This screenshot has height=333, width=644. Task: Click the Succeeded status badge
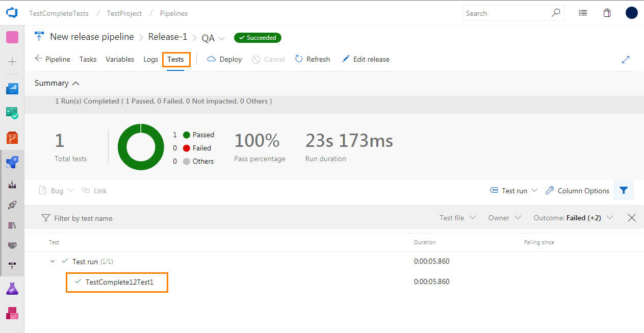coord(257,38)
